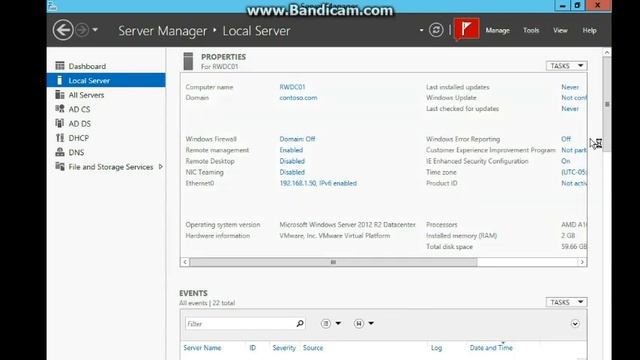
Task: Click computer name RWDC01 link
Action: pyautogui.click(x=292, y=87)
